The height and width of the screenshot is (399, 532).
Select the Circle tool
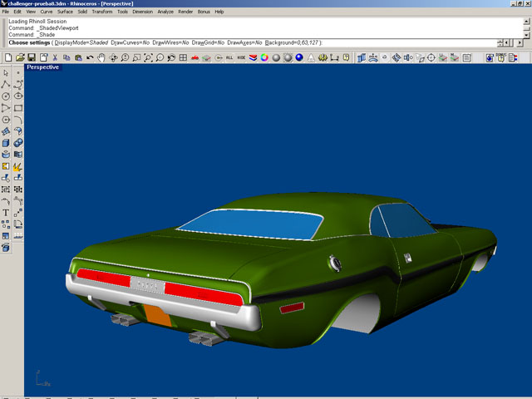click(6, 96)
